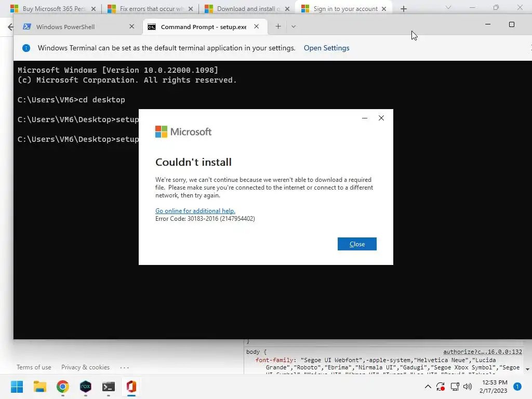Image resolution: width=532 pixels, height=399 pixels.
Task: Open Privacy & cookies link
Action: click(x=86, y=367)
